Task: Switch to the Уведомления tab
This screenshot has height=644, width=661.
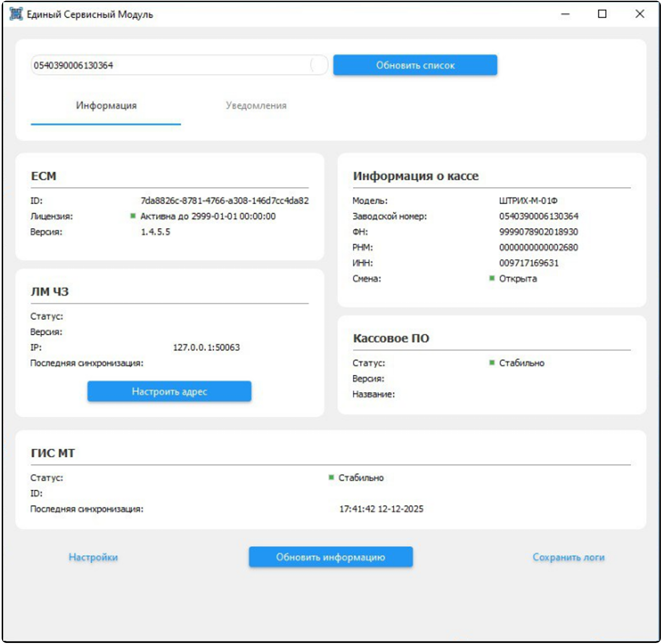Action: pos(256,105)
